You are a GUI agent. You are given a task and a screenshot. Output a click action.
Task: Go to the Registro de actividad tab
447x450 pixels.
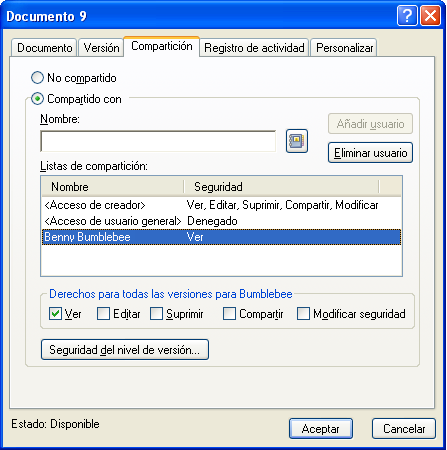point(254,48)
